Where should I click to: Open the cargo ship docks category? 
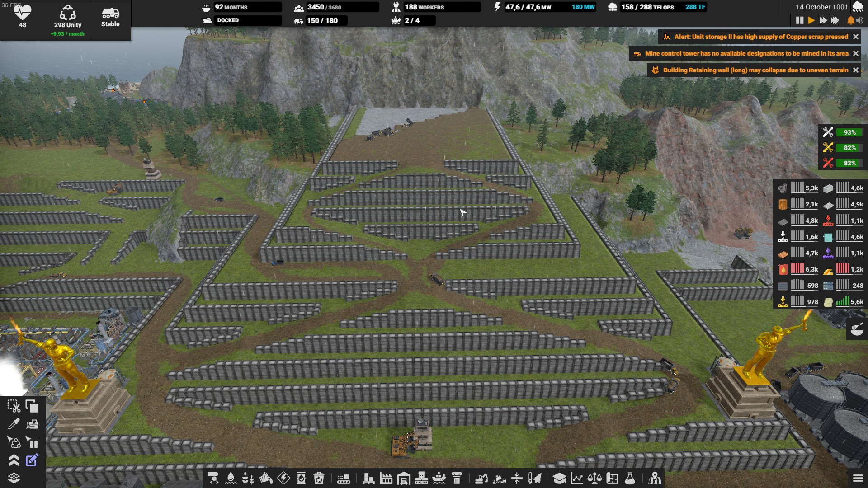[439, 478]
